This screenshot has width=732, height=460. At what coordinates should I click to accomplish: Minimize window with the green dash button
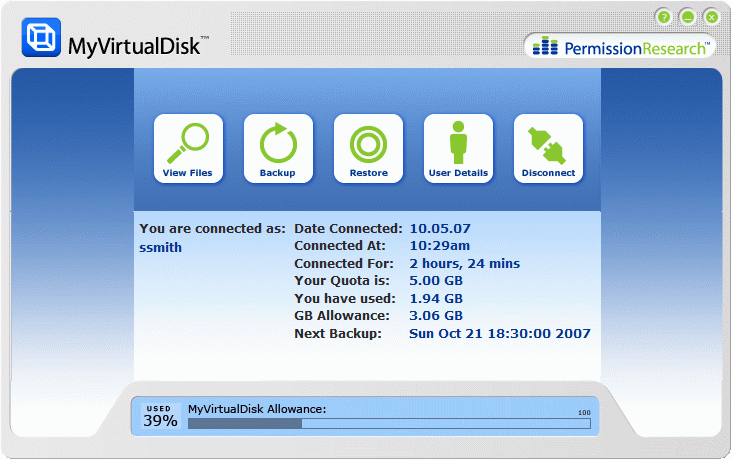coord(688,18)
